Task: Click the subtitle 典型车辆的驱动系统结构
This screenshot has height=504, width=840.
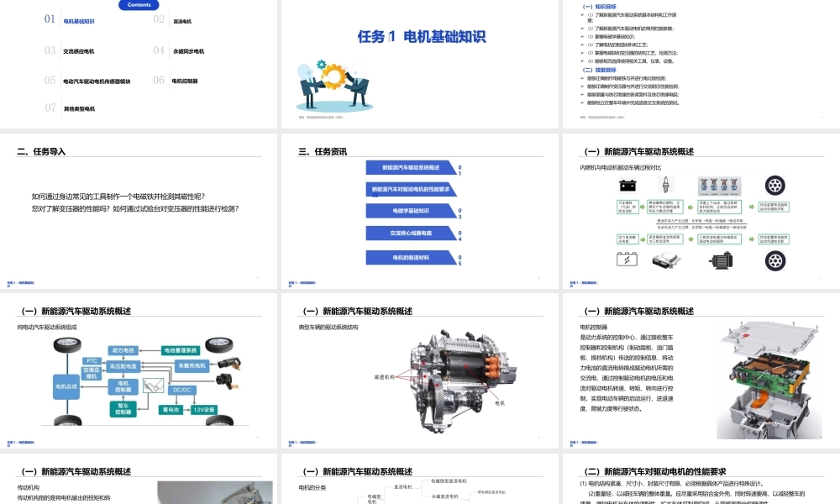Action: pyautogui.click(x=328, y=328)
